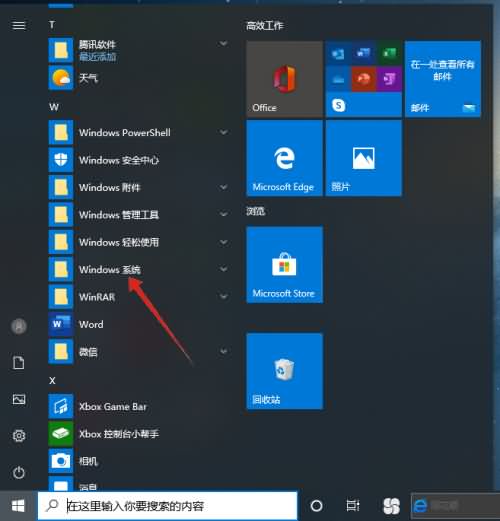Click the letter T group header

point(52,25)
